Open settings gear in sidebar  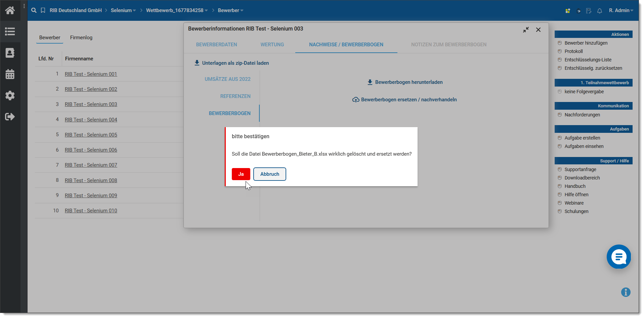click(x=10, y=96)
